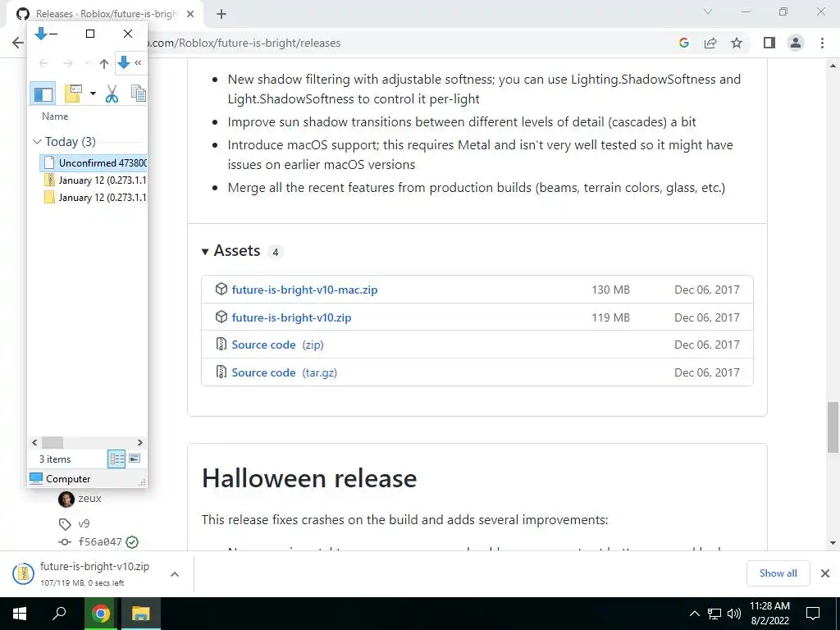Screen dimensions: 840x630
Task: Open the v9 tag link
Action: pyautogui.click(x=84, y=524)
